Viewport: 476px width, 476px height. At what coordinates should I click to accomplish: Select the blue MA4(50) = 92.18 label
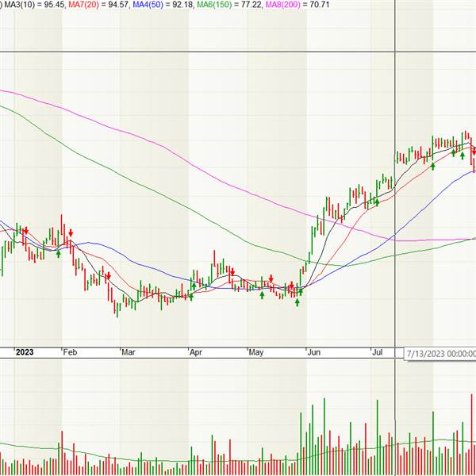click(163, 5)
